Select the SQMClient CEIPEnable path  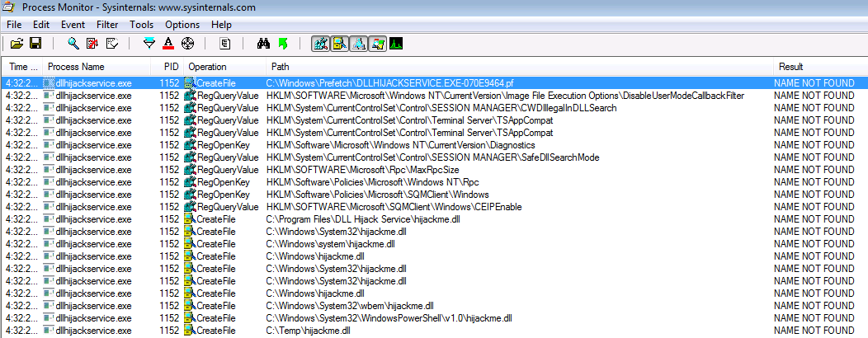[x=394, y=207]
